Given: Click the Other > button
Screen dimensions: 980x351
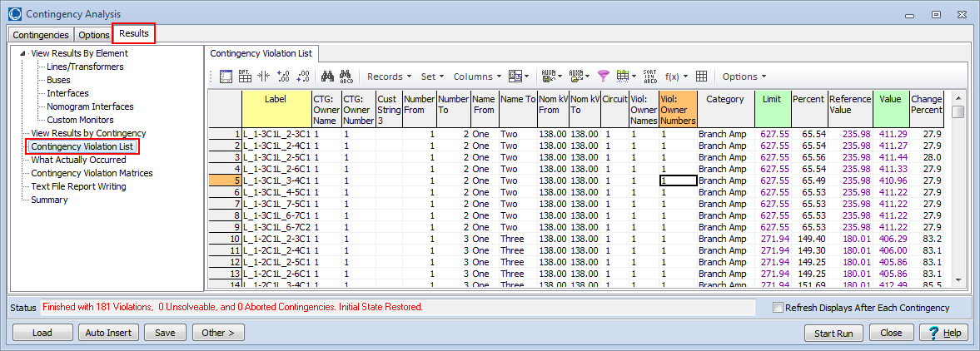Looking at the screenshot, I should click(218, 333).
